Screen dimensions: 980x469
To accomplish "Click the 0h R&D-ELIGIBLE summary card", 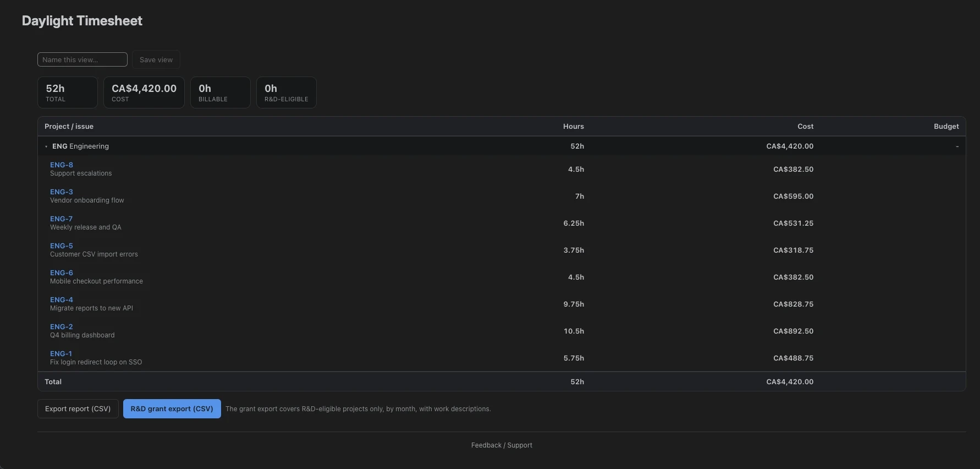I will coord(287,92).
